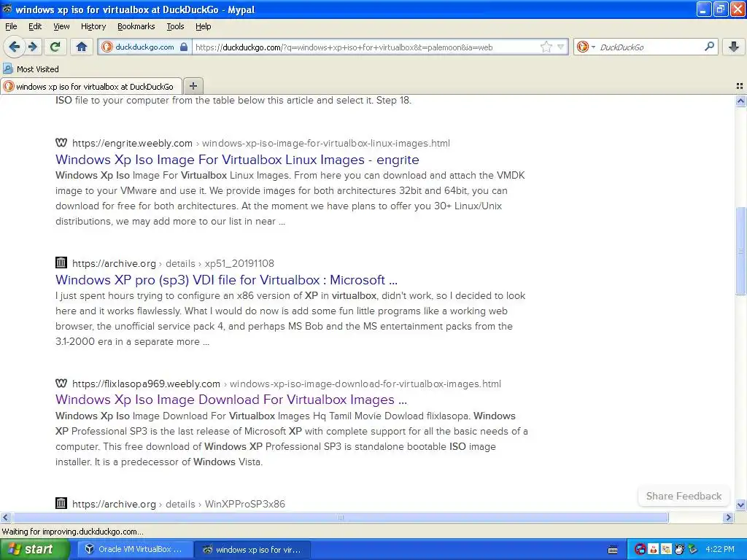The image size is (747, 560).
Task: Click the Mypal browser taskbar button
Action: click(x=253, y=550)
